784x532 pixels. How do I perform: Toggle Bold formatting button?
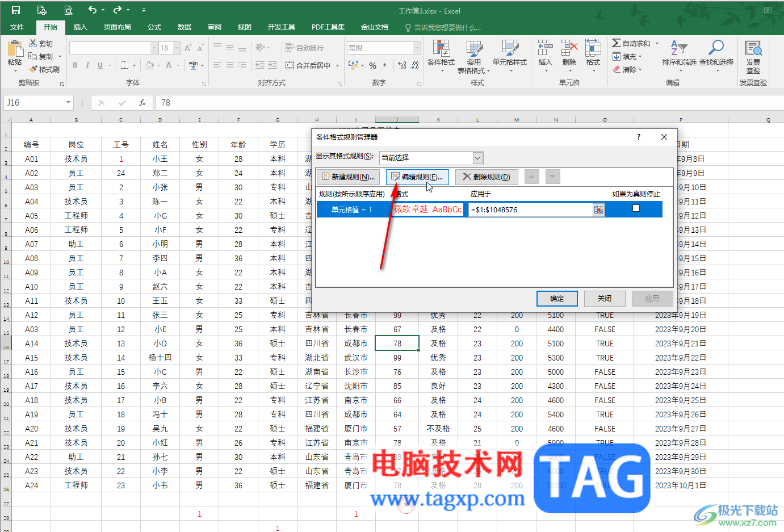[x=75, y=65]
